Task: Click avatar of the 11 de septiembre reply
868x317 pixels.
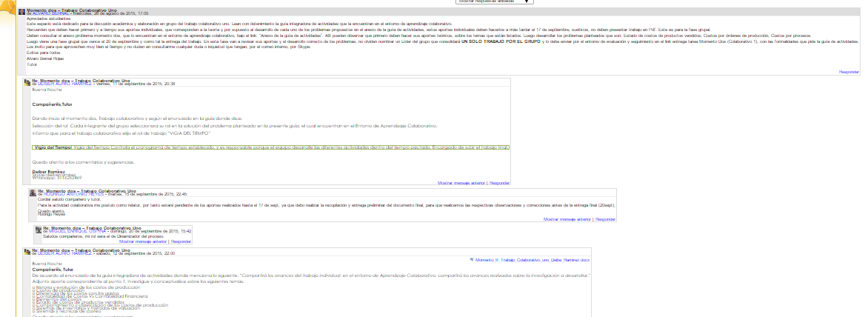Action: click(27, 82)
